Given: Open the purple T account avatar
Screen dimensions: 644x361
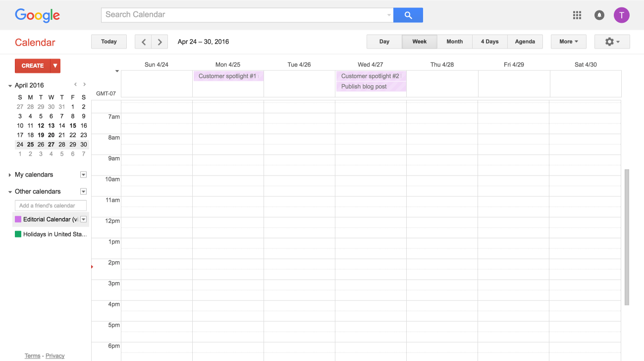Looking at the screenshot, I should (x=621, y=15).
